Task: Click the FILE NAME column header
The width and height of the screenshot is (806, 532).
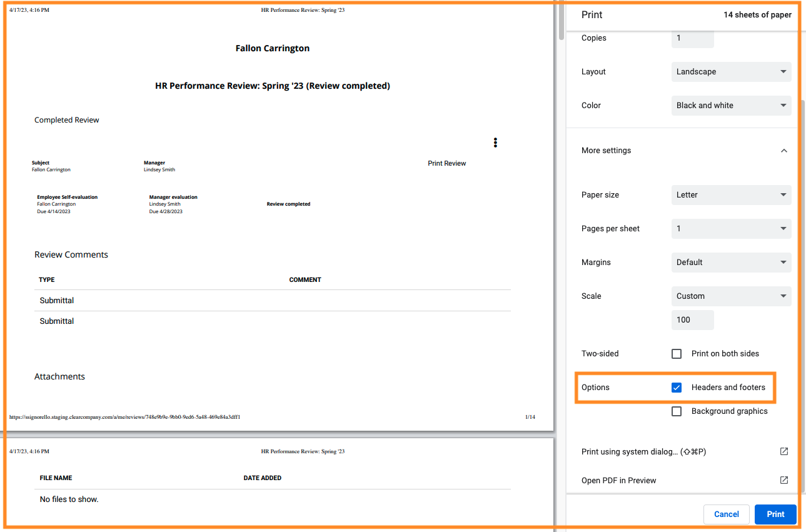Action: tap(56, 478)
